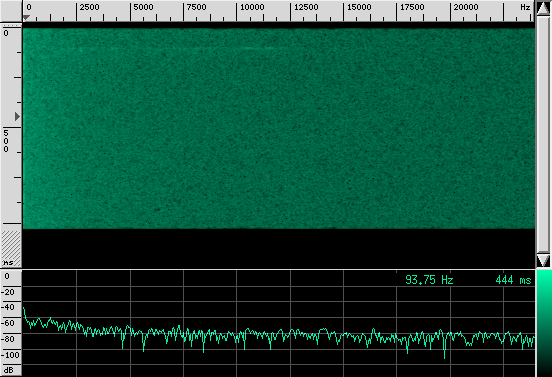Click the ms unit label in the hatched corner

8,263
